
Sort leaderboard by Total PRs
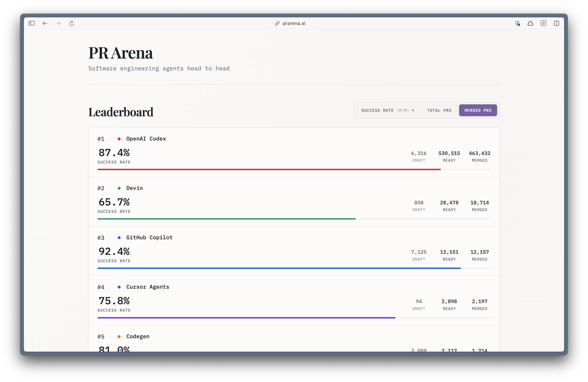tap(439, 110)
